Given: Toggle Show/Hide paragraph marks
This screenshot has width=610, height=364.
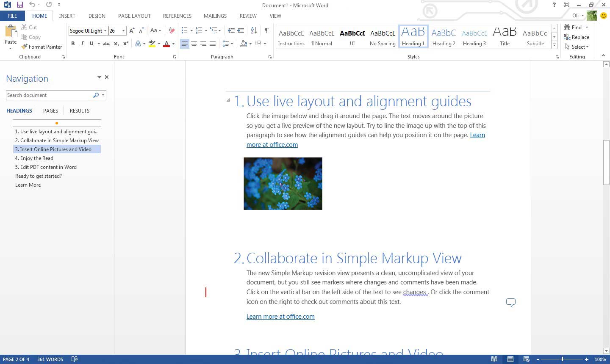Looking at the screenshot, I should [266, 30].
